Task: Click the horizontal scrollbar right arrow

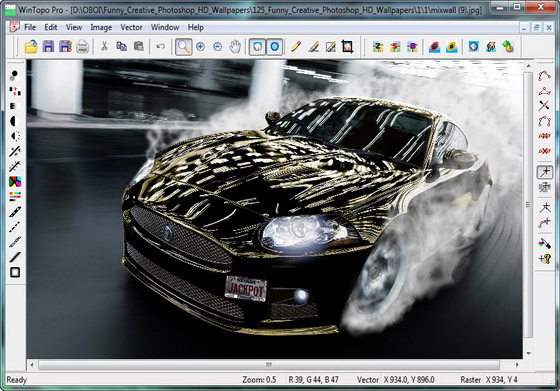Action: pyautogui.click(x=517, y=365)
